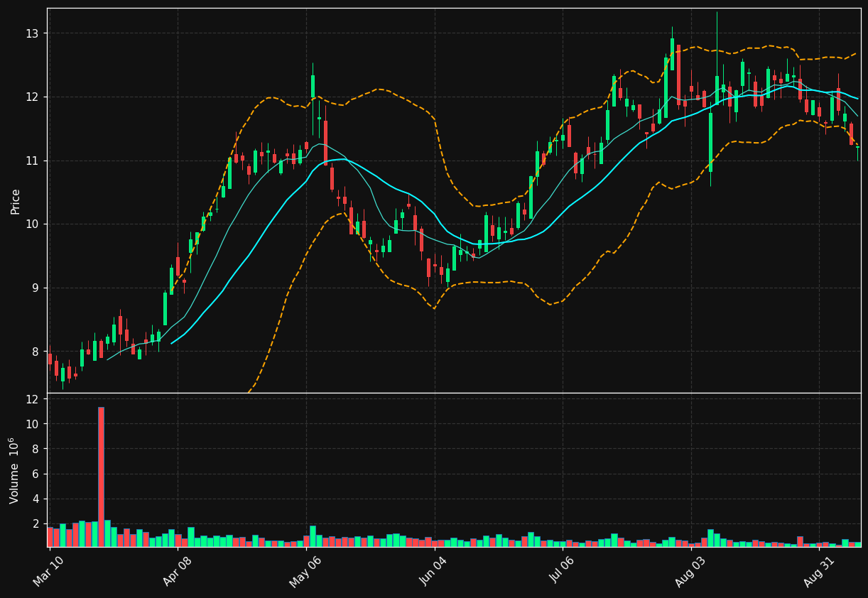This screenshot has height=598, width=868.
Task: Pick the "Aug 03" date label
Action: pos(690,572)
